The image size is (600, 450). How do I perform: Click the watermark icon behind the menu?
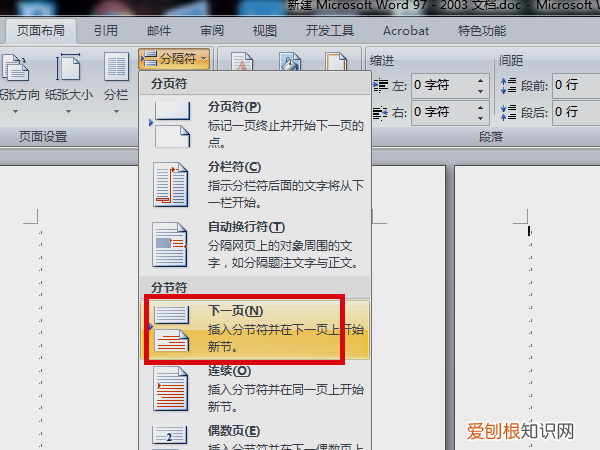[x=242, y=62]
